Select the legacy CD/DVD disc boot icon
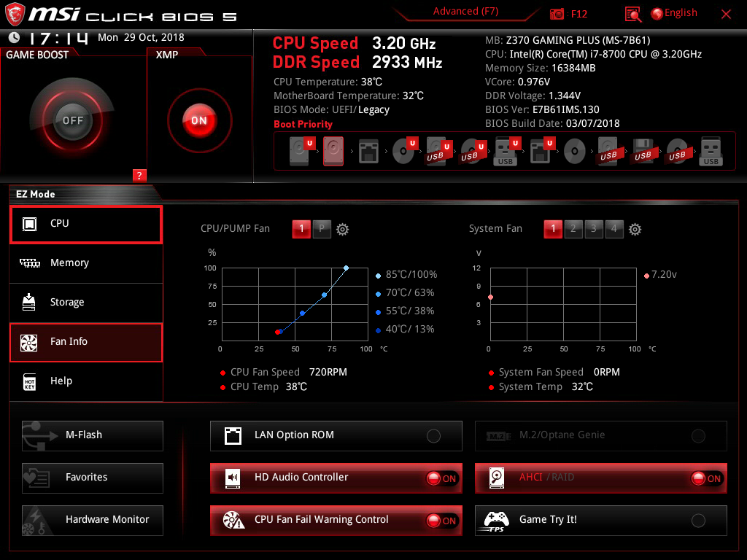The height and width of the screenshot is (560, 747). (x=575, y=152)
